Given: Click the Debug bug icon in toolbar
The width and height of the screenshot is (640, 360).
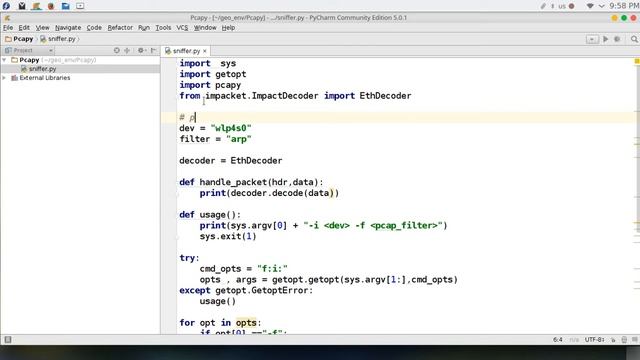Looking at the screenshot, I should (x=617, y=39).
